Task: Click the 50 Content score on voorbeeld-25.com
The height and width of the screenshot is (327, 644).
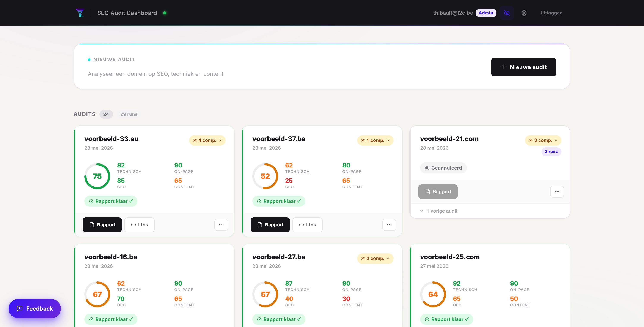Action: pos(514,299)
